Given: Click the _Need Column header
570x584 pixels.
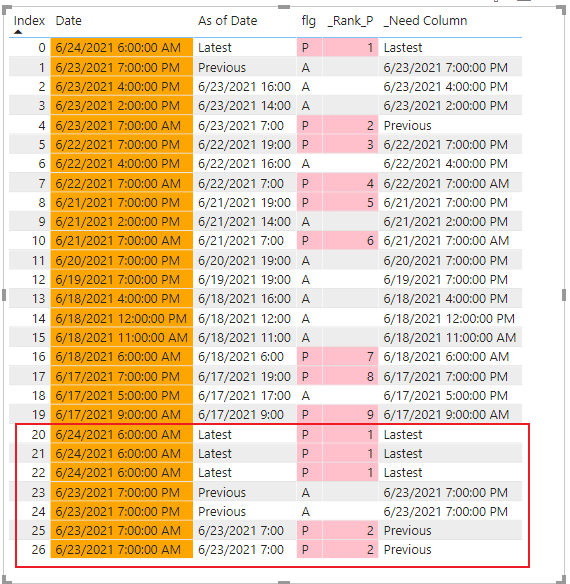Looking at the screenshot, I should 425,21.
